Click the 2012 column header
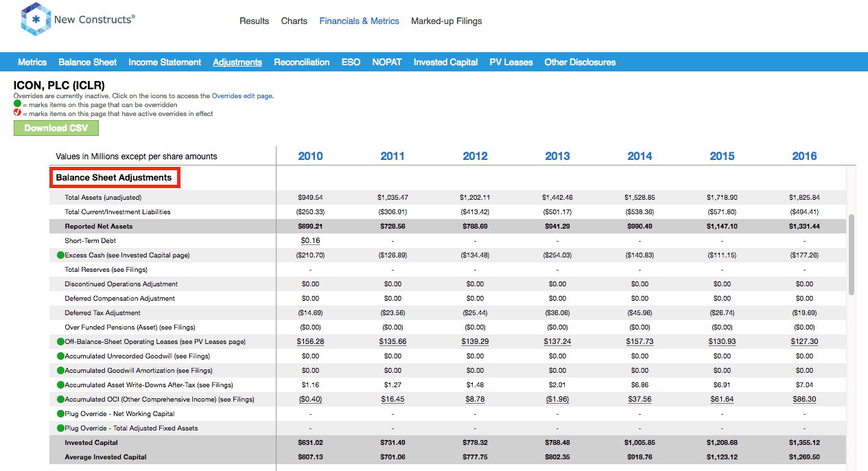This screenshot has width=868, height=471. click(475, 156)
